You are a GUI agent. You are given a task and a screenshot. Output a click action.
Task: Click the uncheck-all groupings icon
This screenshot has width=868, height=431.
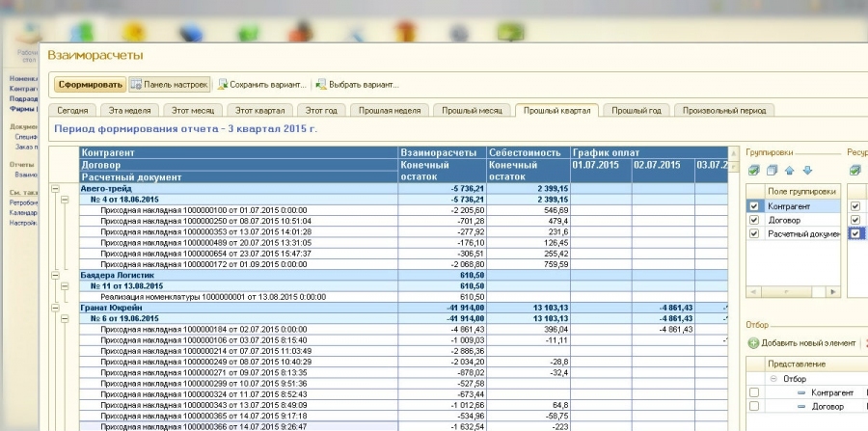[772, 171]
